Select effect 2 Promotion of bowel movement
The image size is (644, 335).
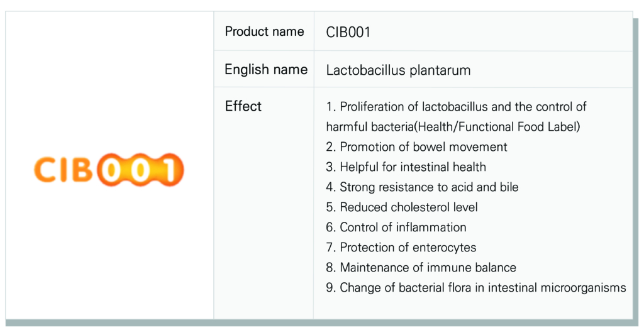tap(416, 147)
